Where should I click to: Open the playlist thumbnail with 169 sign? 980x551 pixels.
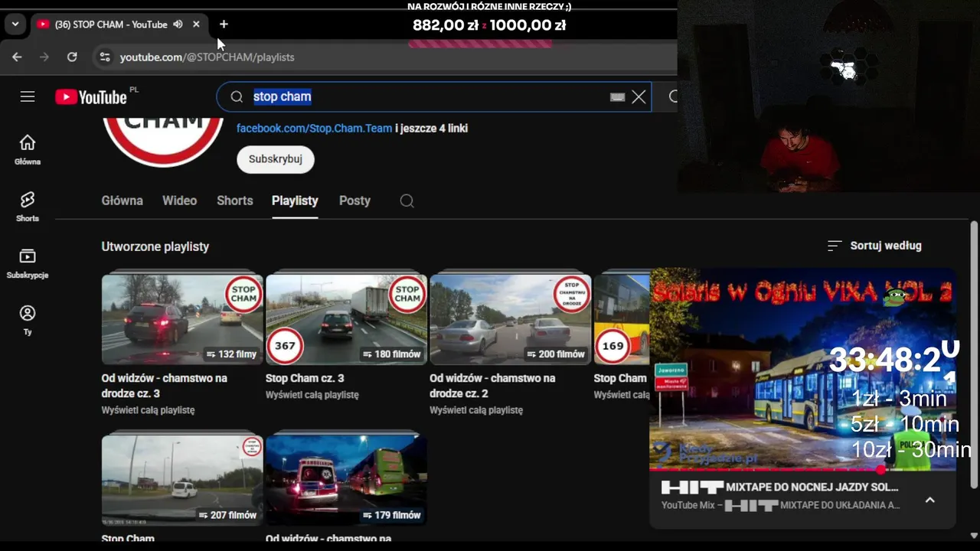click(x=622, y=319)
